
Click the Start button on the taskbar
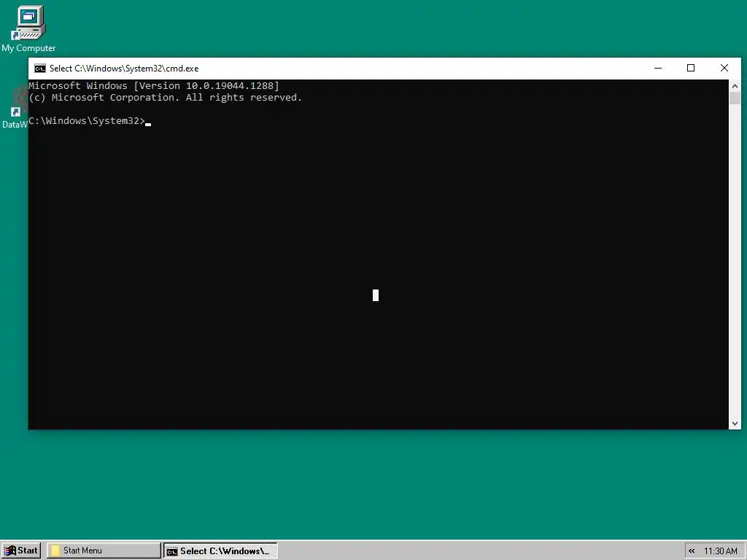coord(20,551)
